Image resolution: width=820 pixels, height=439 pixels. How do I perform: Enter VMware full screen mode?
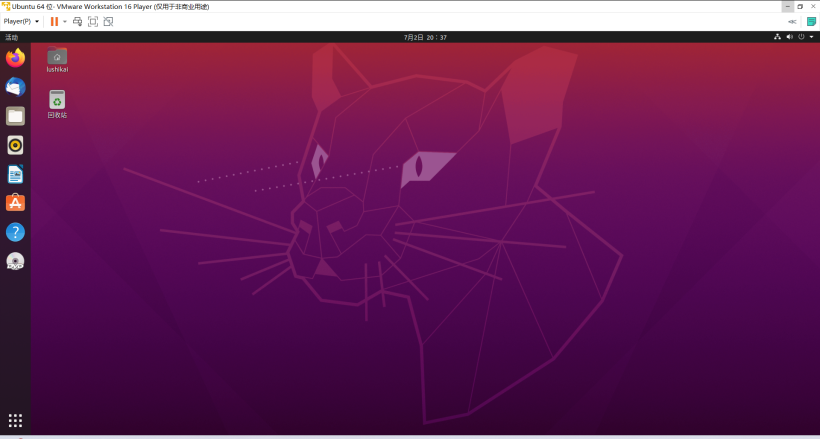(93, 21)
